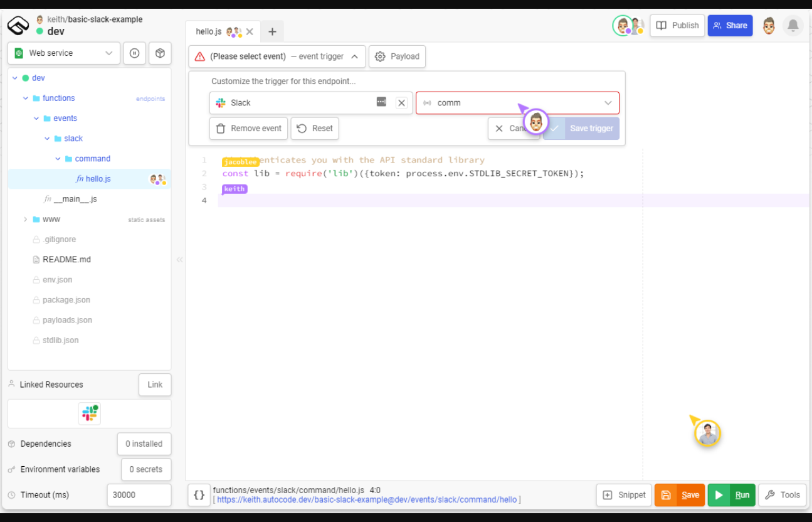Click the Slack linked resource icon
The image size is (812, 522).
89,413
